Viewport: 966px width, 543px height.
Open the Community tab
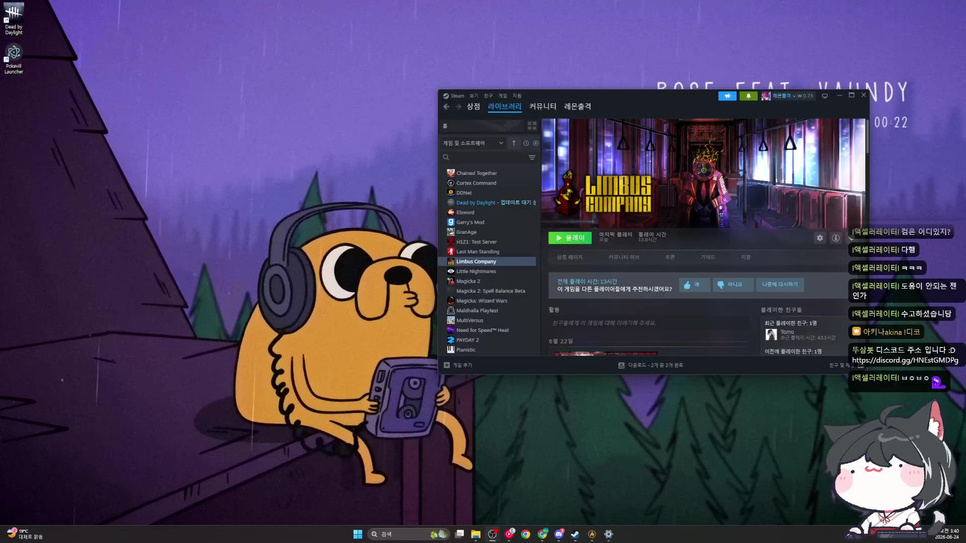click(x=543, y=107)
